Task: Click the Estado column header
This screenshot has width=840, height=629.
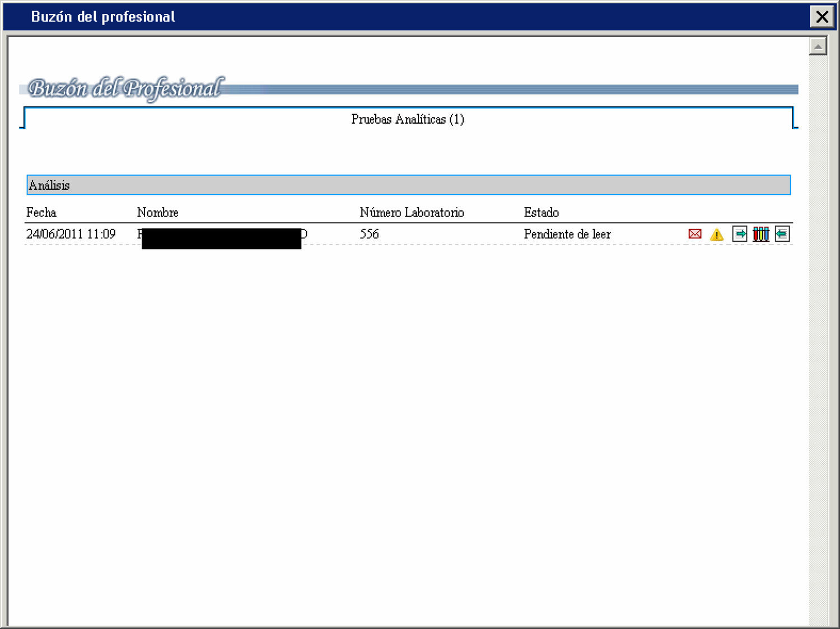Action: tap(541, 213)
